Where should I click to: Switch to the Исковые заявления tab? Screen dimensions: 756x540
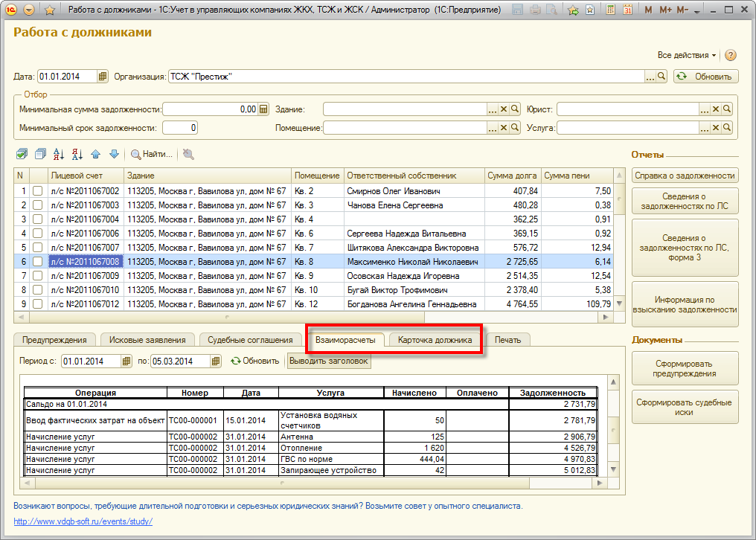pyautogui.click(x=147, y=340)
